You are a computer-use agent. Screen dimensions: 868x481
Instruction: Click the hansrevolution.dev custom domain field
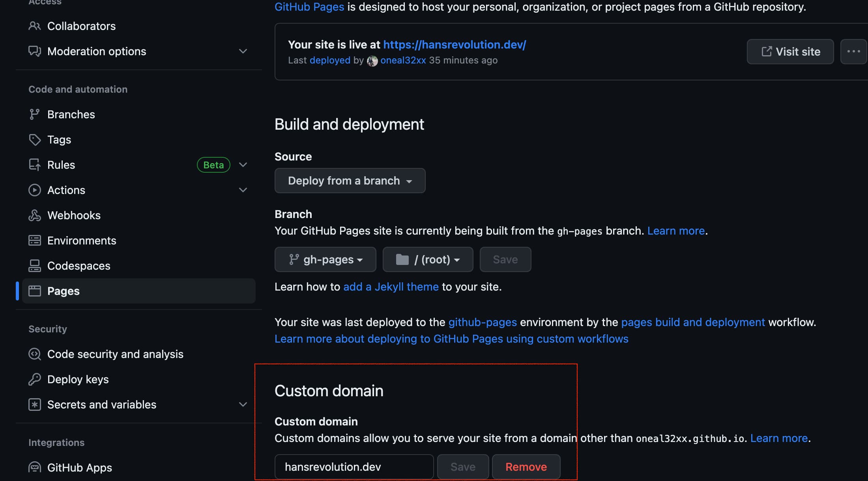tap(354, 467)
